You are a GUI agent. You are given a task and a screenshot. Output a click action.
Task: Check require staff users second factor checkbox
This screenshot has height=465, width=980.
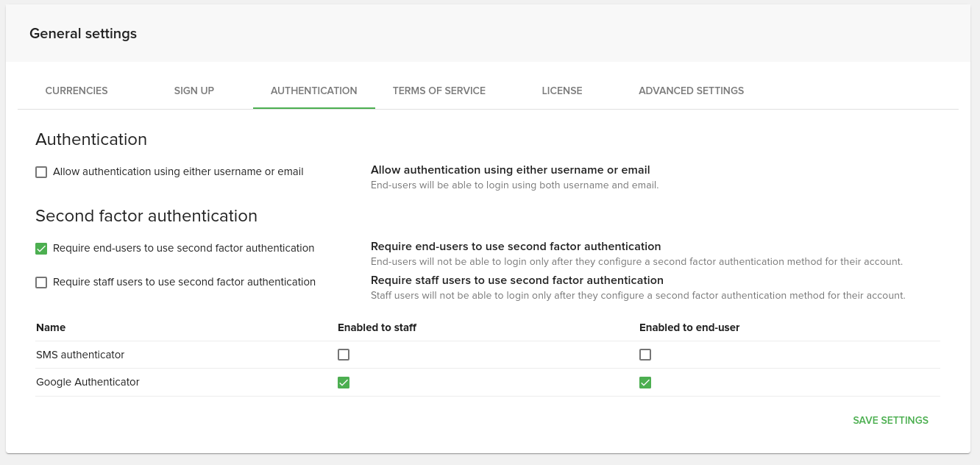tap(41, 283)
